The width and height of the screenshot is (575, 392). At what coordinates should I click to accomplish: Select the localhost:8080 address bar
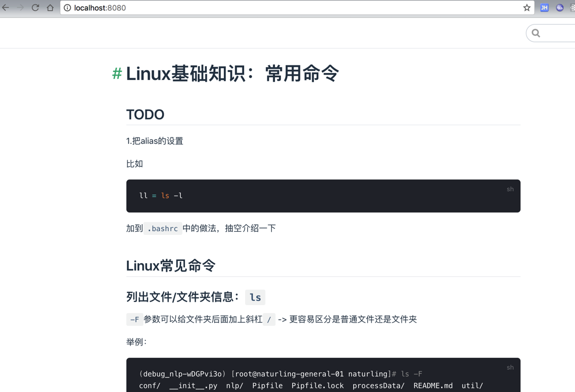(266, 8)
